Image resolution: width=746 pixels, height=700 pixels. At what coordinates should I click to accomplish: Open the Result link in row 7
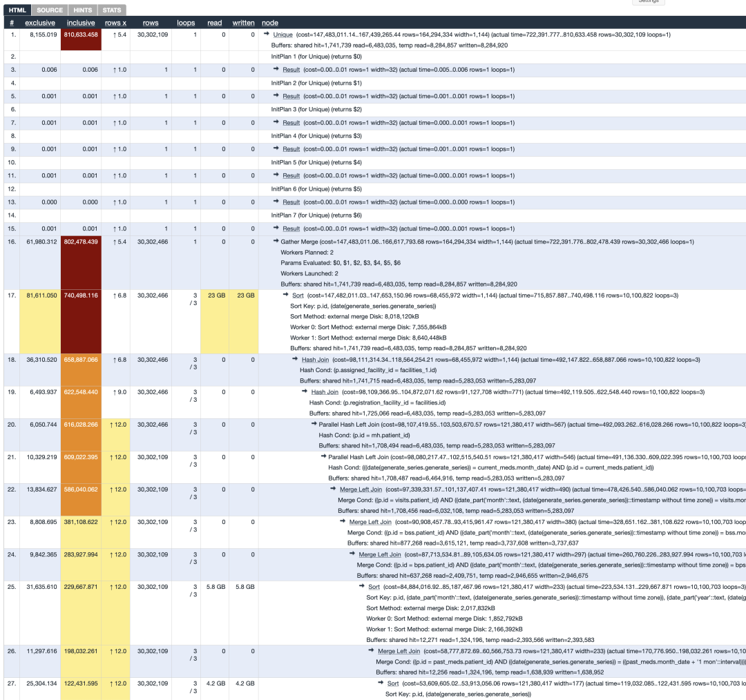pos(291,123)
